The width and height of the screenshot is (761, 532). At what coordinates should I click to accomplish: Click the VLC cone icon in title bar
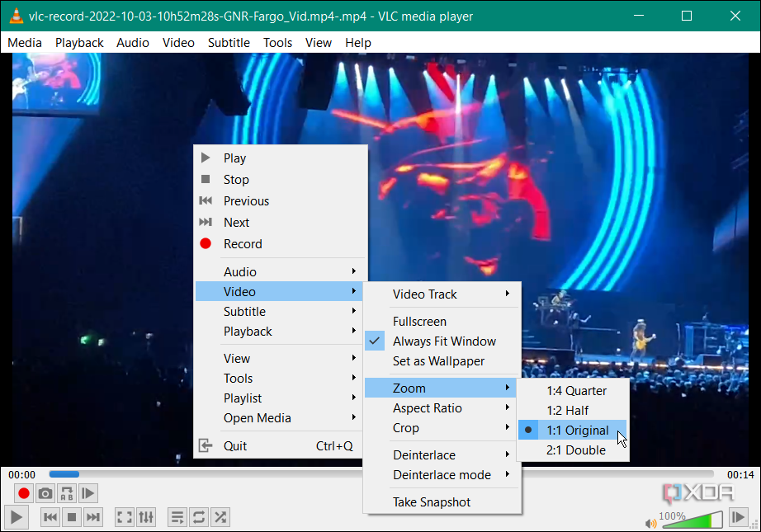click(16, 16)
